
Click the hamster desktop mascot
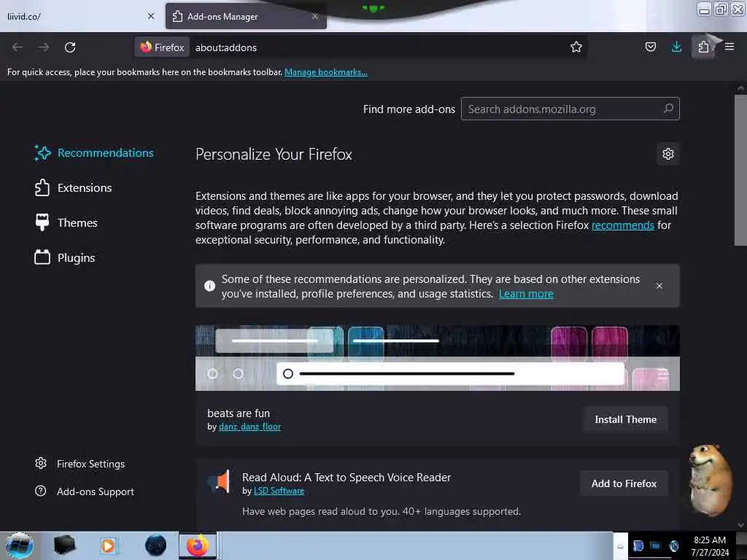point(710,480)
